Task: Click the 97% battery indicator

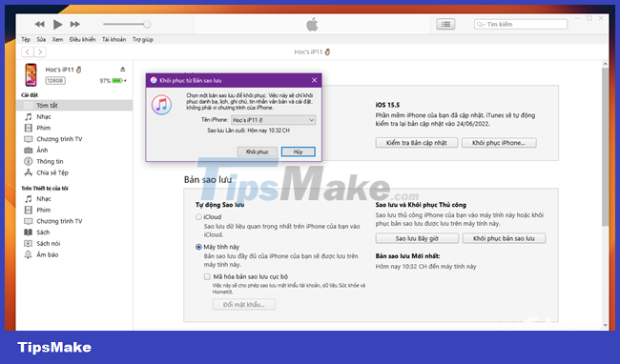Action: tap(114, 81)
